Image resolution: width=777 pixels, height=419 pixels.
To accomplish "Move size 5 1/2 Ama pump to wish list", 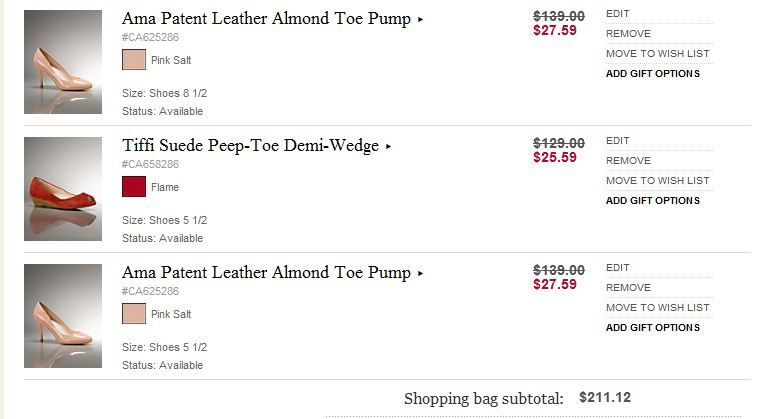I will 657,308.
